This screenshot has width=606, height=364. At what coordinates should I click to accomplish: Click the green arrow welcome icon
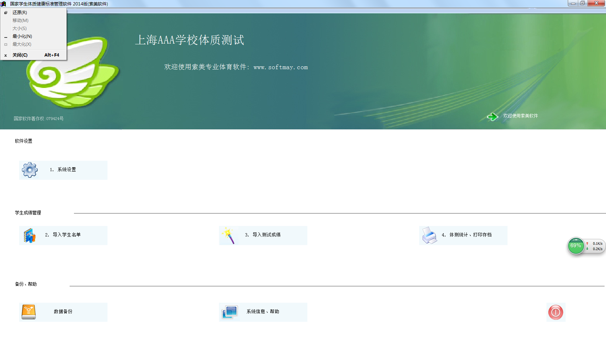(492, 116)
